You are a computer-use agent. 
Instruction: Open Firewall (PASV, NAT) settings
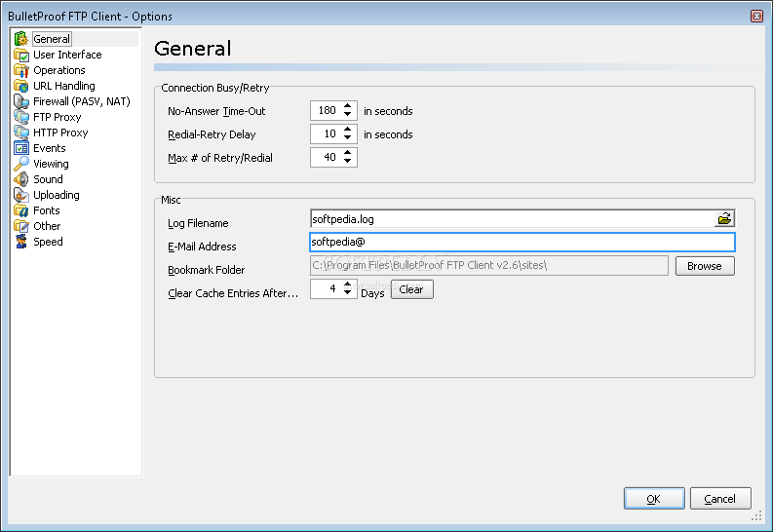click(x=81, y=101)
